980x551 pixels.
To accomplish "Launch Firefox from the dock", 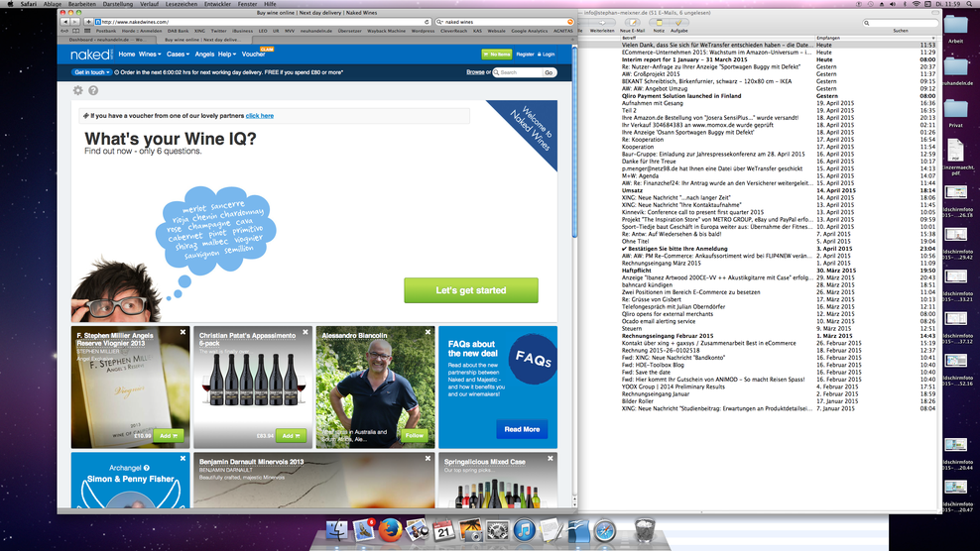I will click(x=391, y=530).
